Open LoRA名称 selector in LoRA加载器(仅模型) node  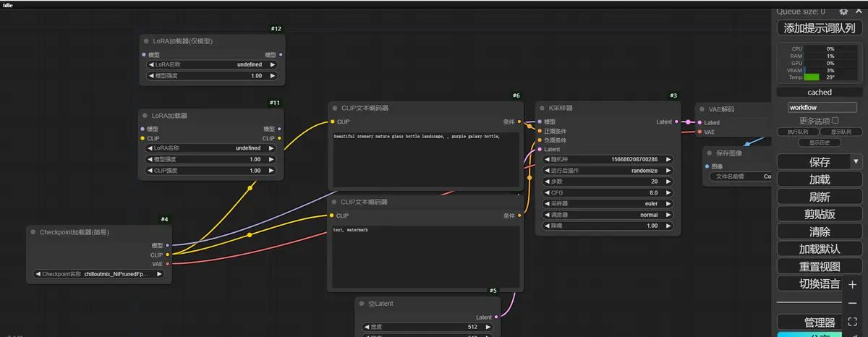pyautogui.click(x=211, y=64)
